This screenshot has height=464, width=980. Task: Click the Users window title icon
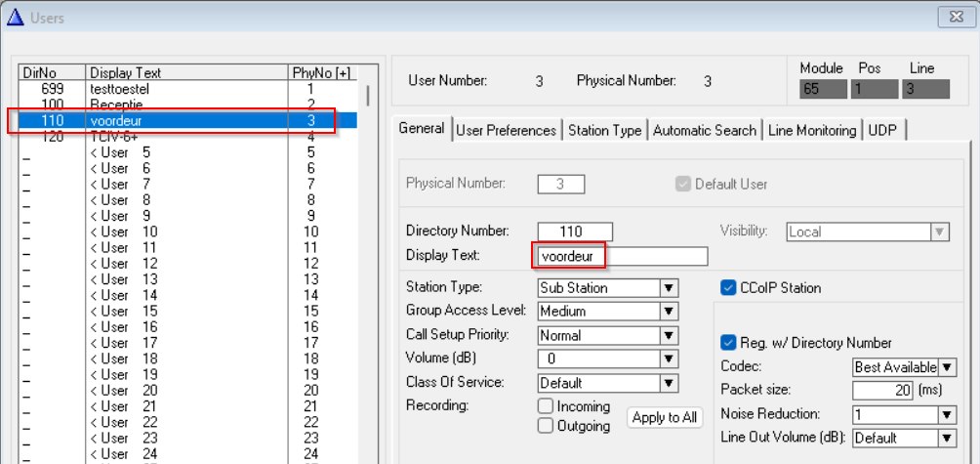click(x=16, y=16)
